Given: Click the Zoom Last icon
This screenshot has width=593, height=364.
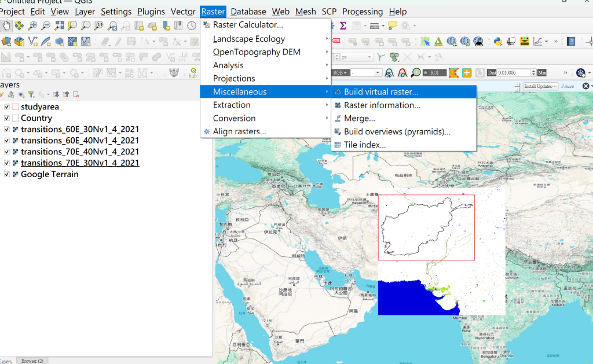Looking at the screenshot, I should (x=112, y=25).
